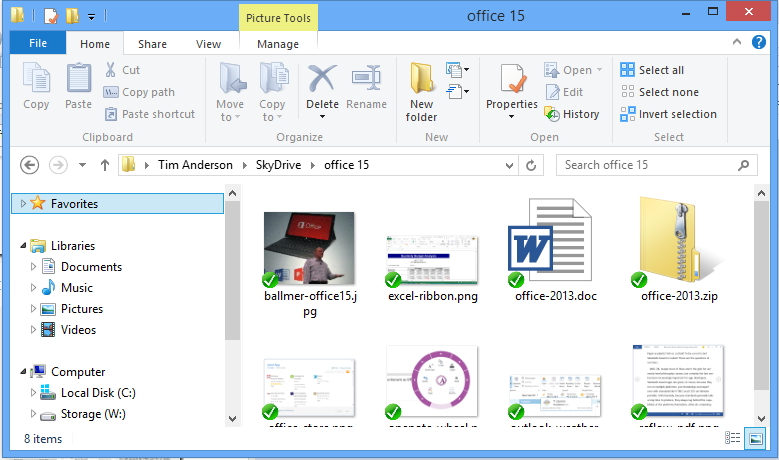Go up one folder level
Screen dimensions: 779x460
pos(104,165)
